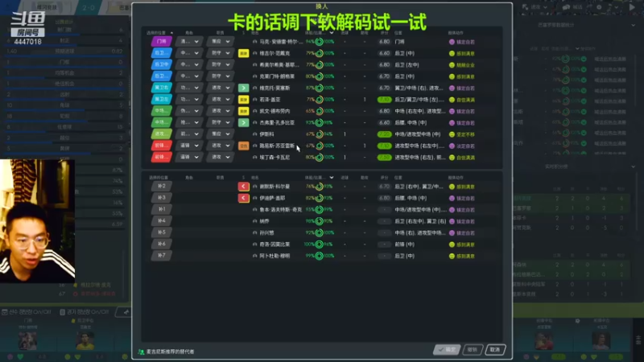Image resolution: width=644 pixels, height=362 pixels.
Task: Open player info icon next to 孙兴慜
Action: pos(254,232)
